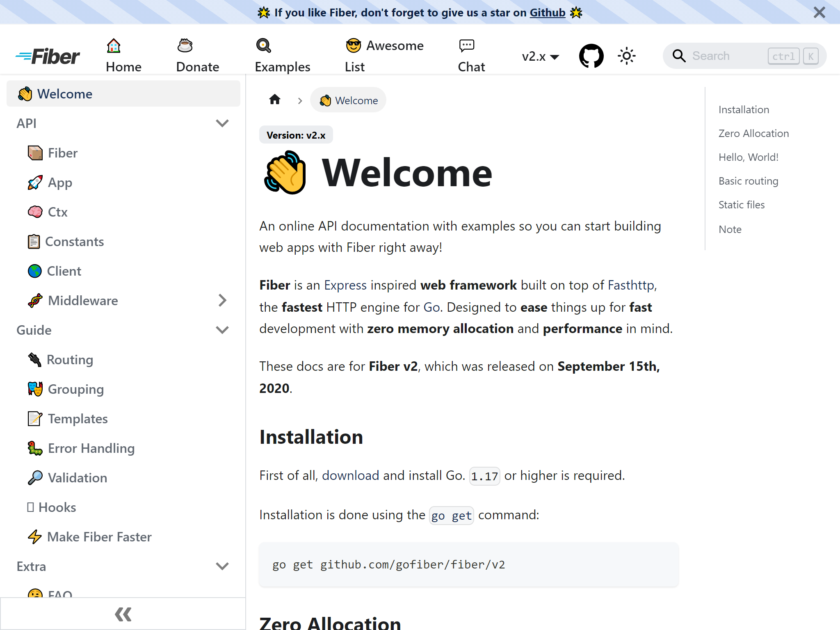Click the Fiber logo
This screenshot has height=630, width=840.
pos(48,56)
